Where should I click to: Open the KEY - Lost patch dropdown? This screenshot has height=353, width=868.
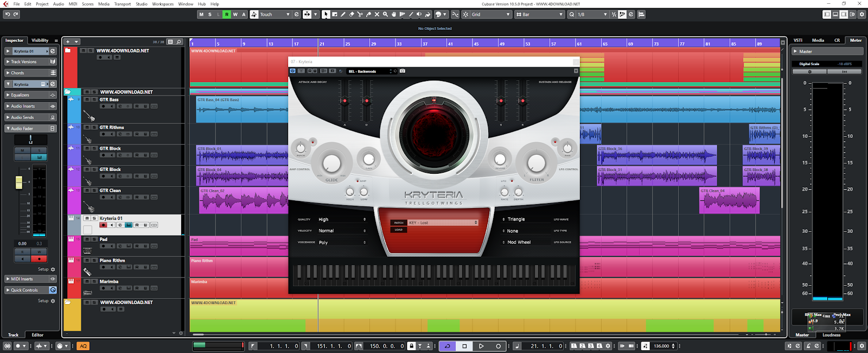pyautogui.click(x=443, y=223)
